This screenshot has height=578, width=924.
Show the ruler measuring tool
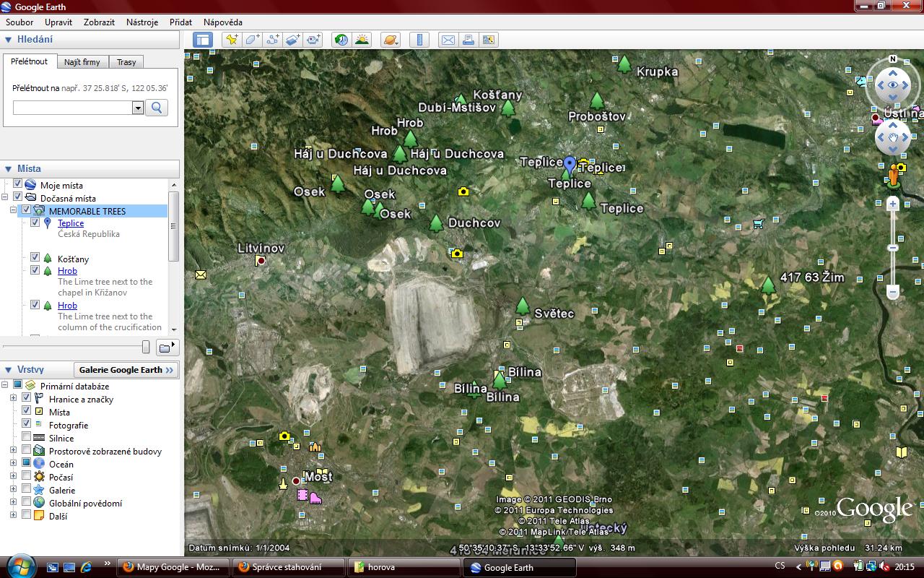[419, 40]
